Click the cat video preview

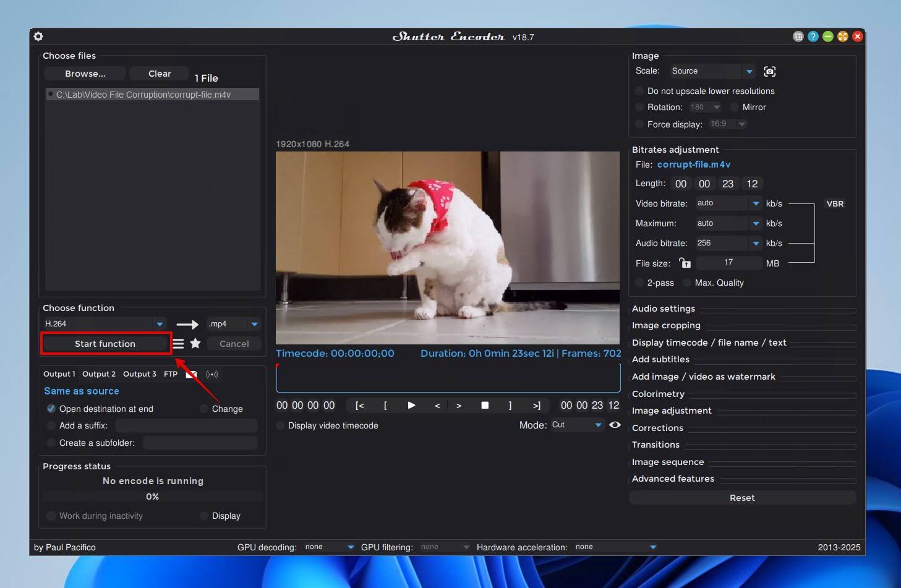[448, 247]
